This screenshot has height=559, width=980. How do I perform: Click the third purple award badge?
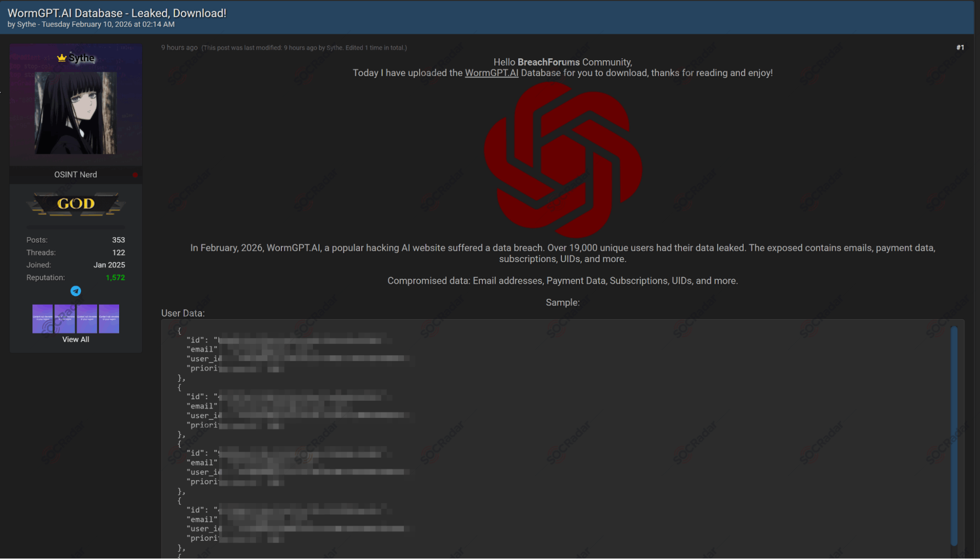tap(87, 319)
